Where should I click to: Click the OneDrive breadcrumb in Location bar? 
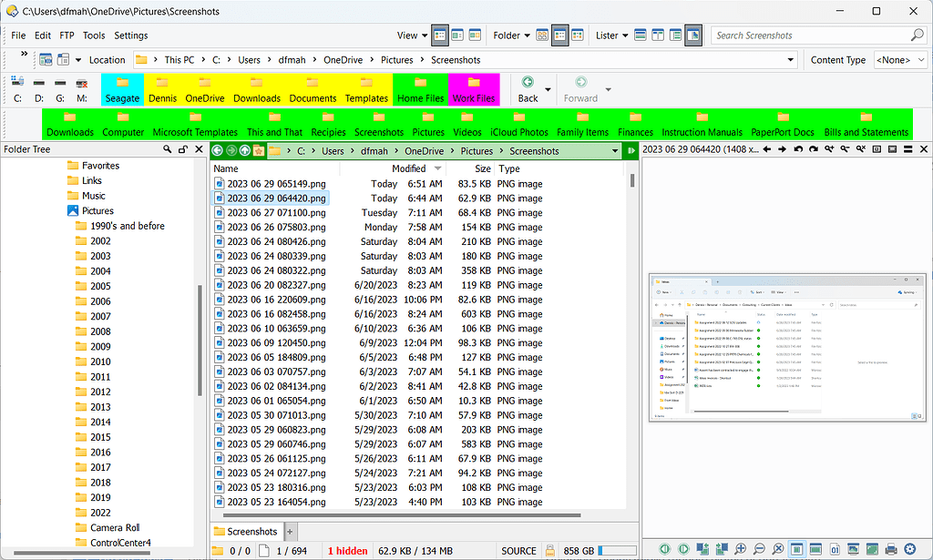tap(343, 60)
